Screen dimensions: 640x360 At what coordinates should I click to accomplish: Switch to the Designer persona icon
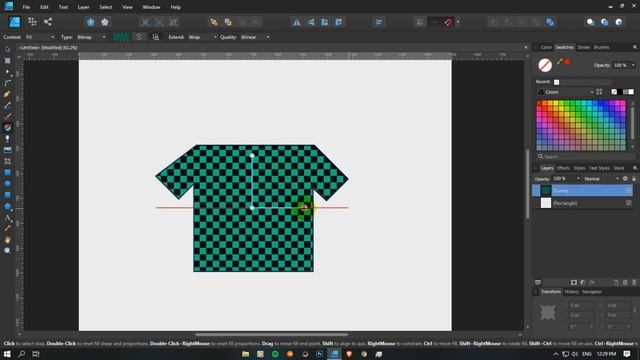coord(15,22)
